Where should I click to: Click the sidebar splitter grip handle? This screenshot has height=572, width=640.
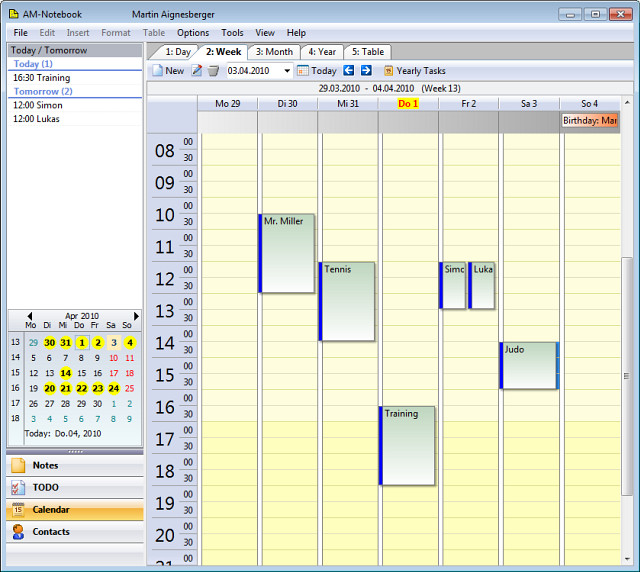coord(76,452)
